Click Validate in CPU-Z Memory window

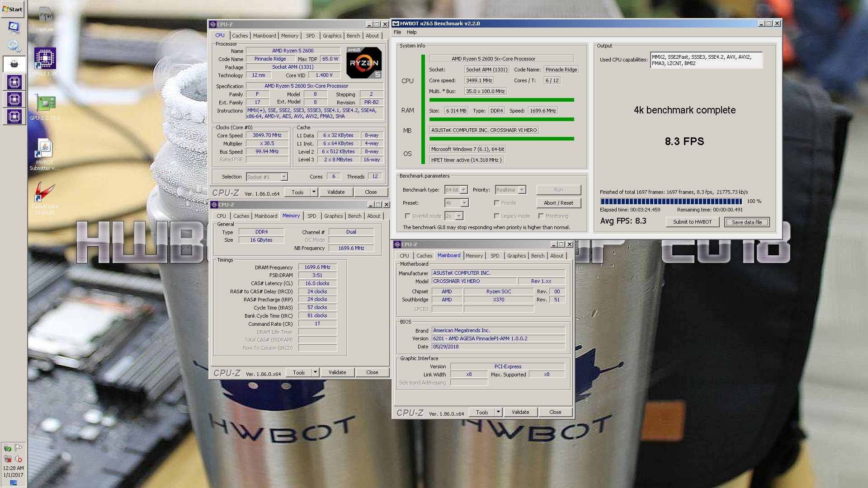coord(337,372)
